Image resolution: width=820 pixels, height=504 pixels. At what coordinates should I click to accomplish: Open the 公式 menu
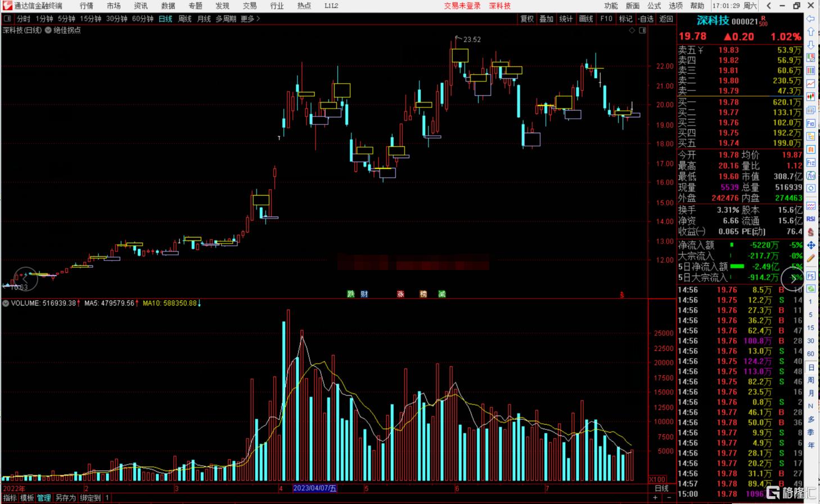654,6
